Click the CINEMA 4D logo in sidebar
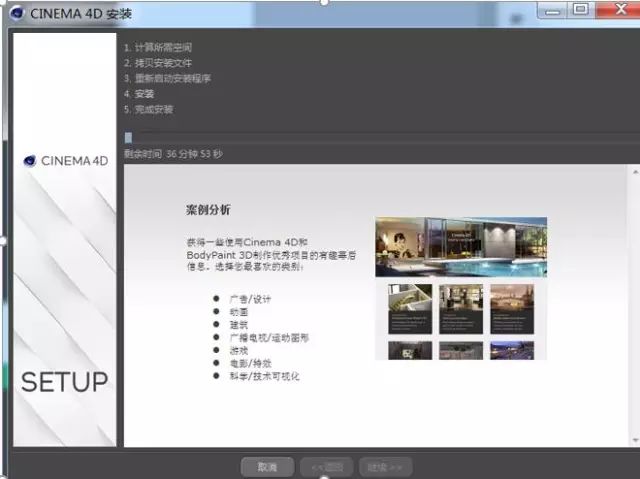 click(x=65, y=160)
